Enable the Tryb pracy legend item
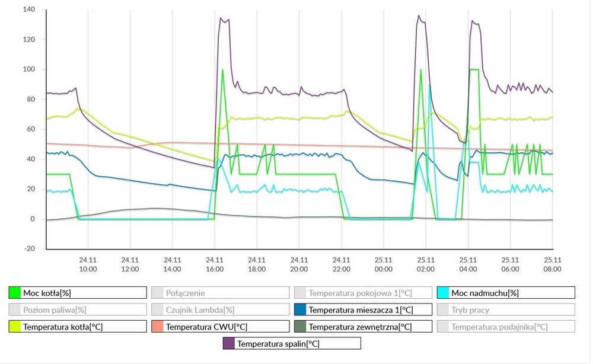The image size is (593, 364). click(x=505, y=309)
